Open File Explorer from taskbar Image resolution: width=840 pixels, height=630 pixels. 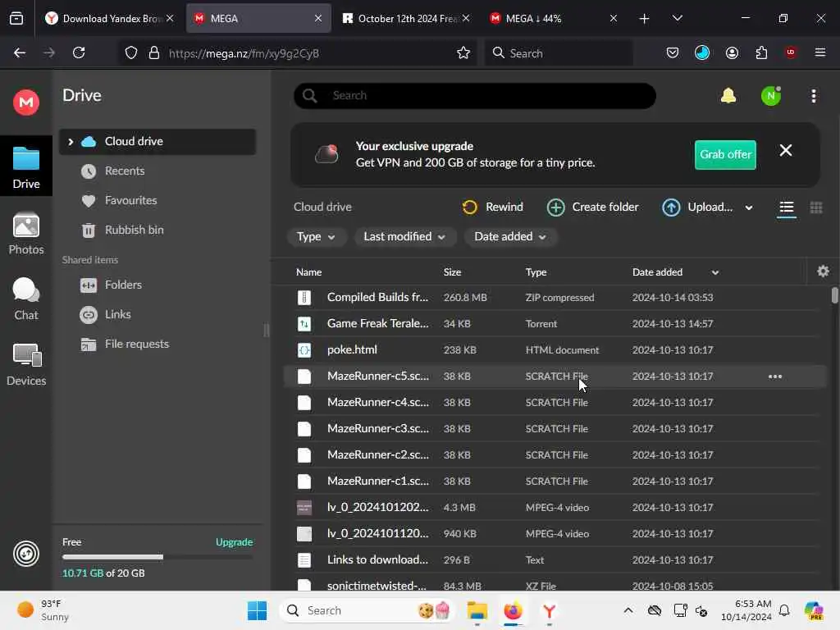click(x=477, y=610)
